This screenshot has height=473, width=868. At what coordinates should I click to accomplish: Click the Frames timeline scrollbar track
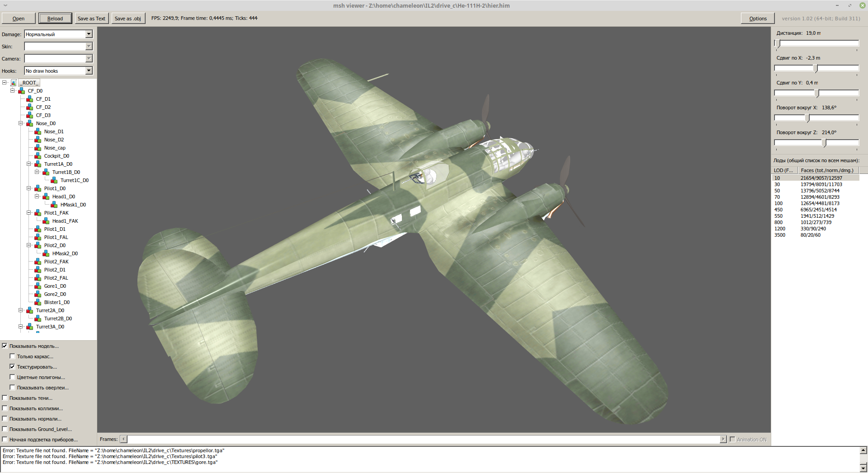pyautogui.click(x=423, y=440)
